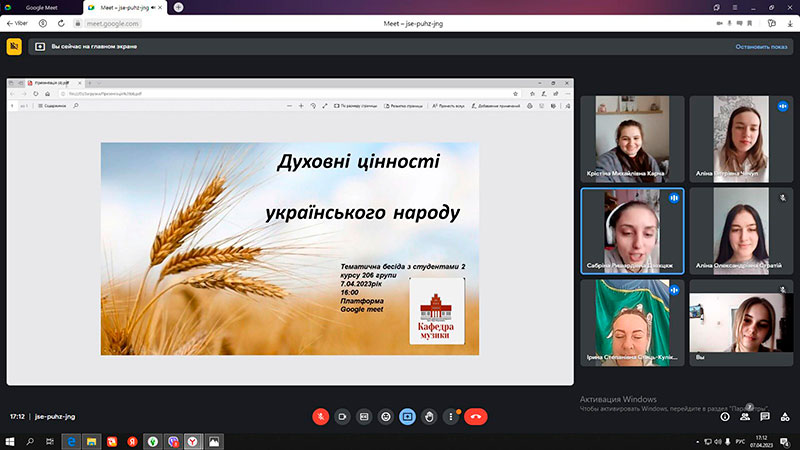Viewport: 800px width, 450px height.
Task: Click the search icon in PDF toolbar
Action: [x=76, y=106]
